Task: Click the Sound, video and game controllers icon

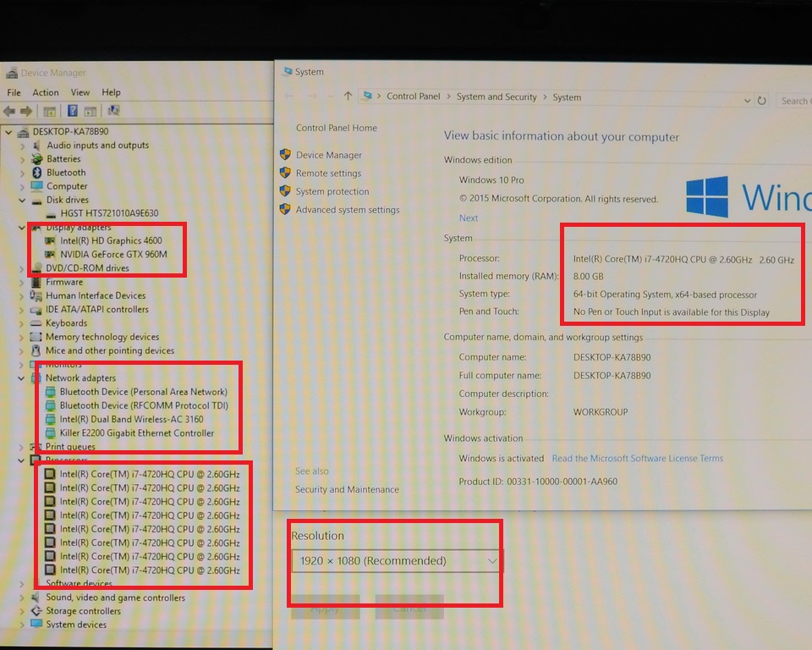Action: [x=36, y=598]
